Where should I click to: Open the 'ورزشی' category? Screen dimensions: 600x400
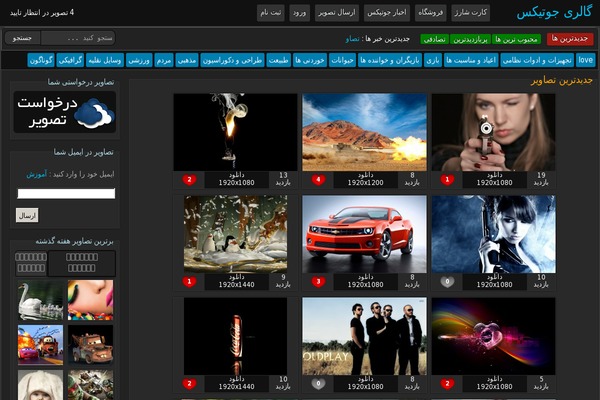click(139, 60)
